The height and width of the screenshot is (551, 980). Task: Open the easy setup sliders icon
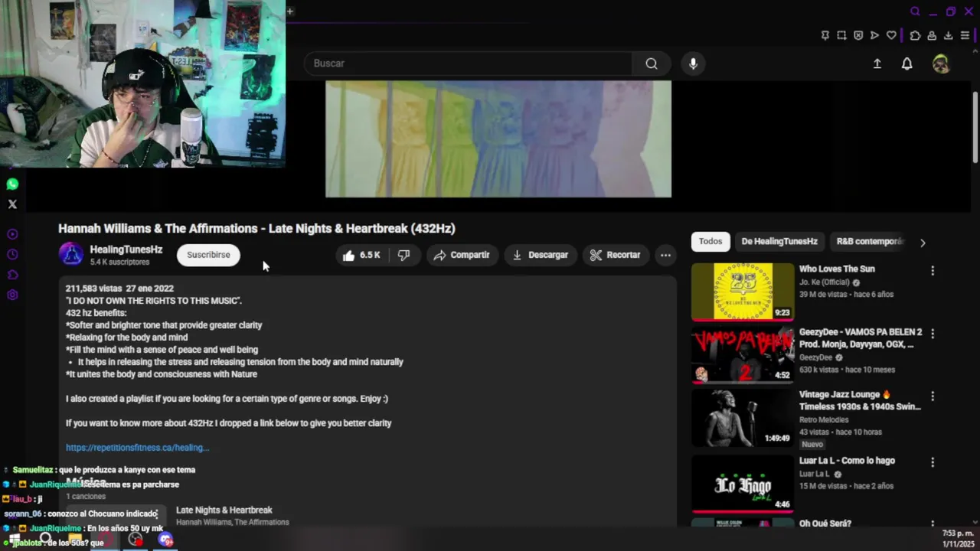(x=965, y=35)
